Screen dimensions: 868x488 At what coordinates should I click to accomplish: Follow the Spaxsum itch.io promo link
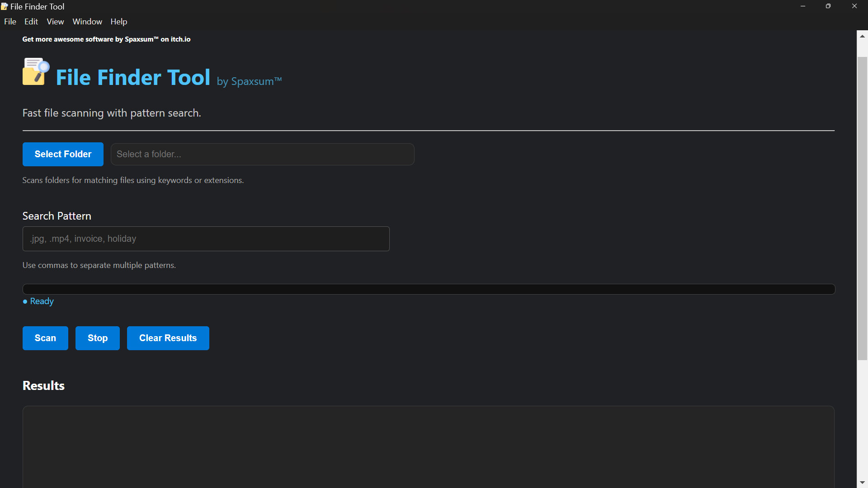click(x=107, y=39)
